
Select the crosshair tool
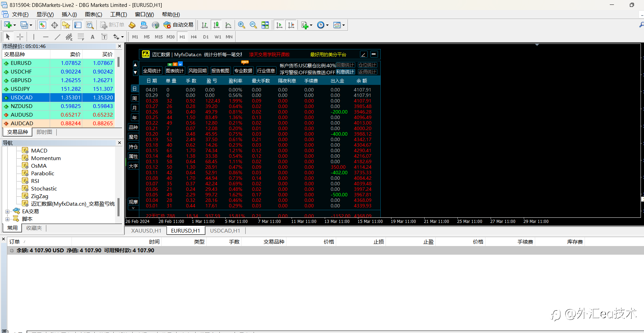point(20,37)
